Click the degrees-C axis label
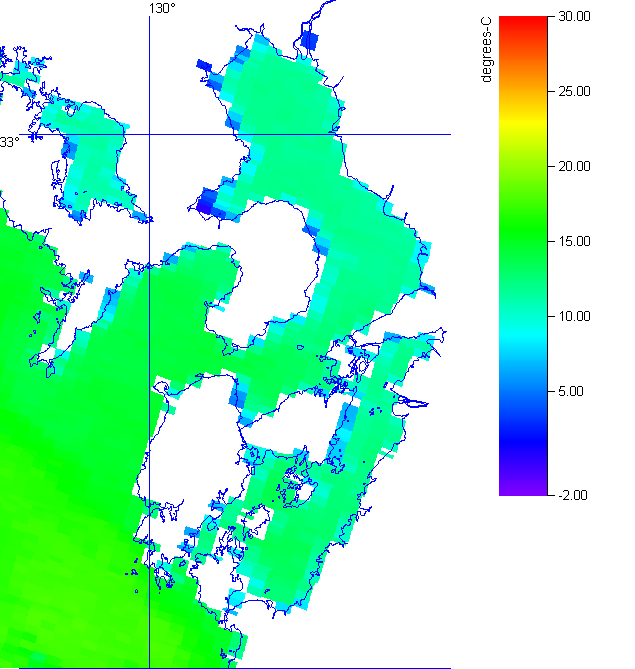 click(x=486, y=49)
